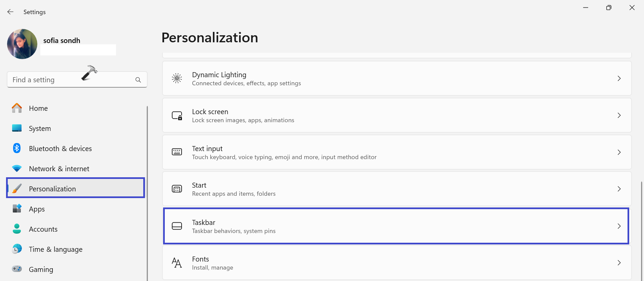Expand Fonts chevron arrow

click(619, 263)
